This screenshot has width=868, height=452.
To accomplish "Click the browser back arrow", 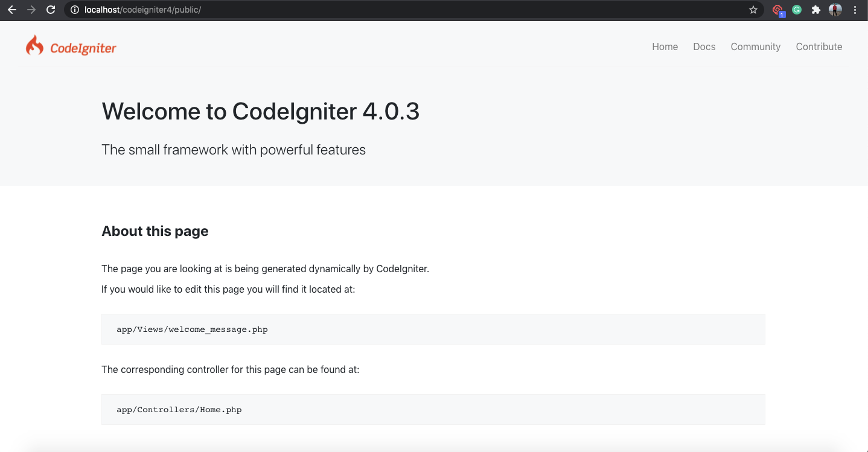I will [12, 10].
